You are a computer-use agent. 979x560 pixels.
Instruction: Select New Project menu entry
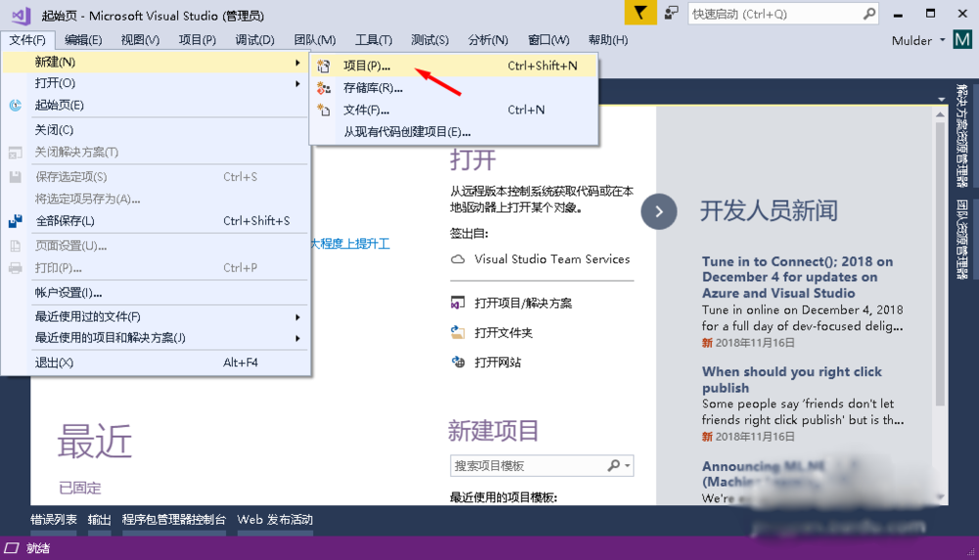point(367,66)
